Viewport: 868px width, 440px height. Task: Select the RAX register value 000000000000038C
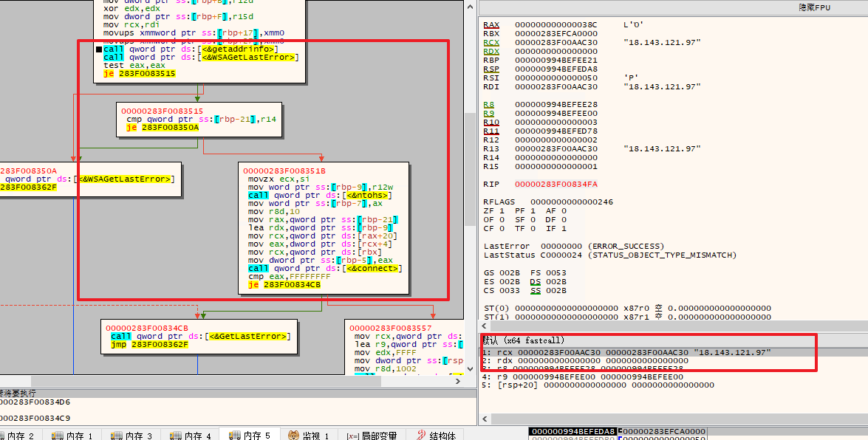(556, 25)
